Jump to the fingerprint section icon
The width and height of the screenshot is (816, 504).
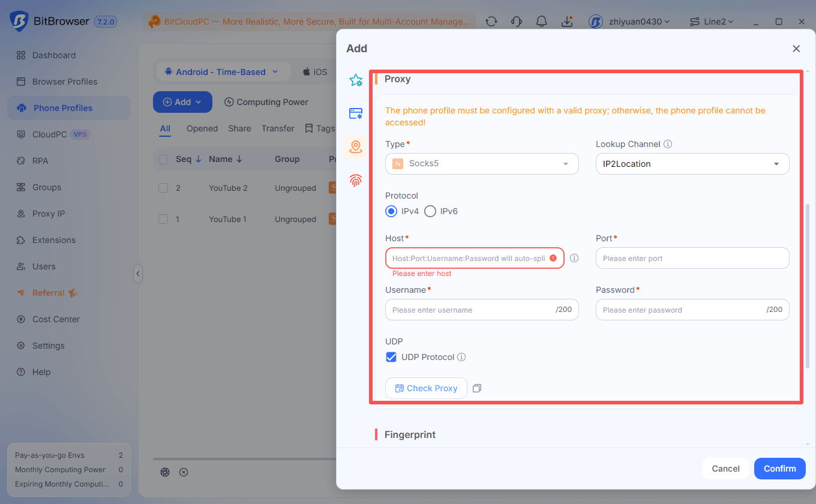(x=356, y=180)
